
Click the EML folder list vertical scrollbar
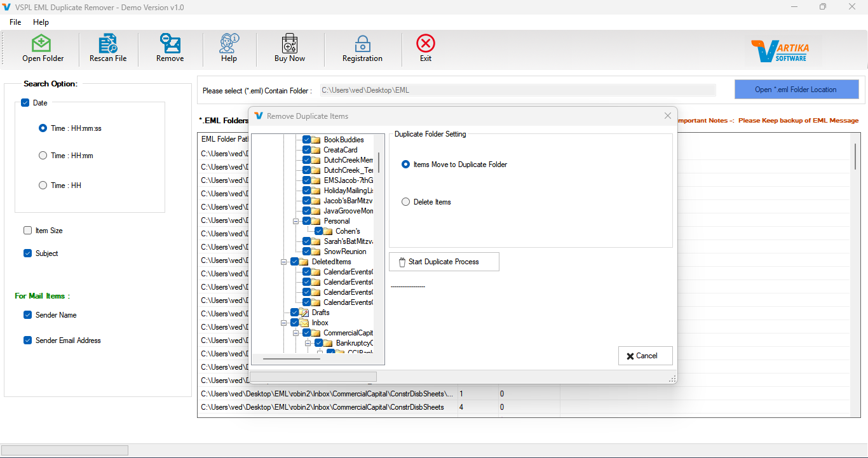click(x=855, y=156)
